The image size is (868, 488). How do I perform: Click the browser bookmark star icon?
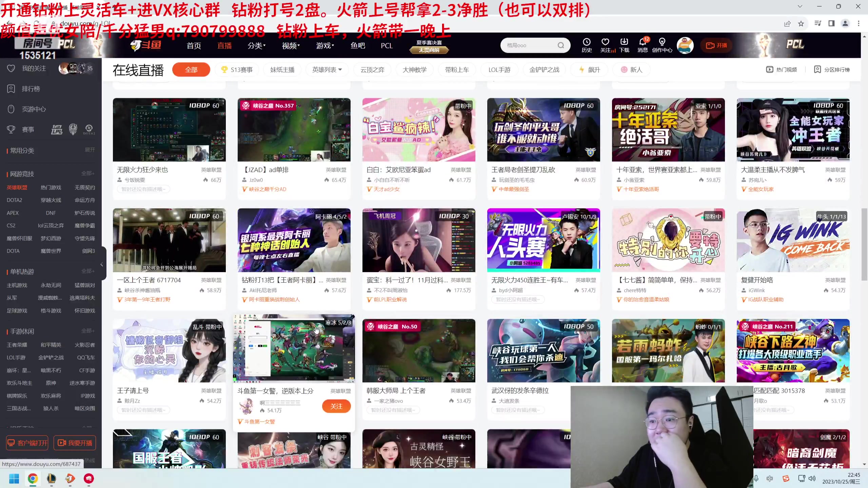[801, 23]
